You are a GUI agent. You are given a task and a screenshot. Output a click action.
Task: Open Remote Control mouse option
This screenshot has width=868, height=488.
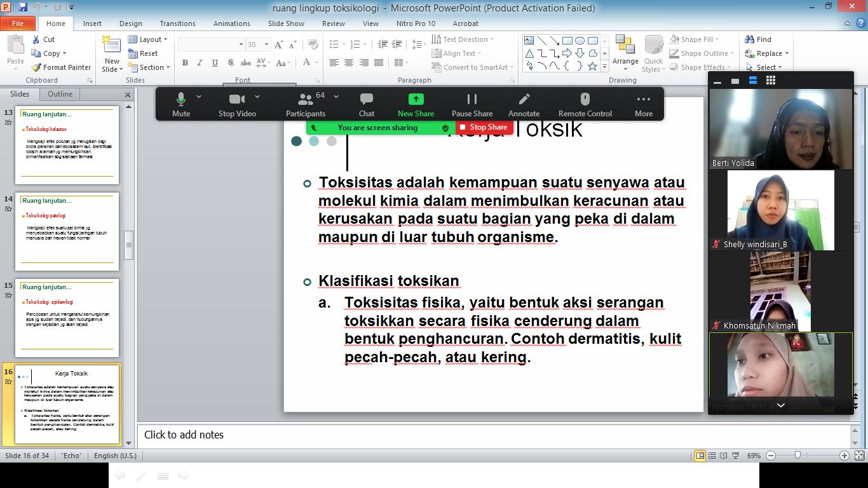coord(585,100)
